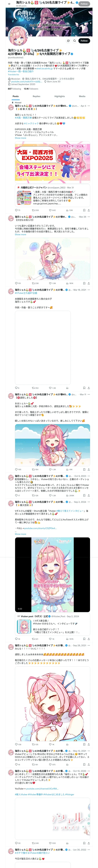The height and width of the screenshot is (868, 98).
Task: Go back using the top-left arrow
Action: coord(9,4)
